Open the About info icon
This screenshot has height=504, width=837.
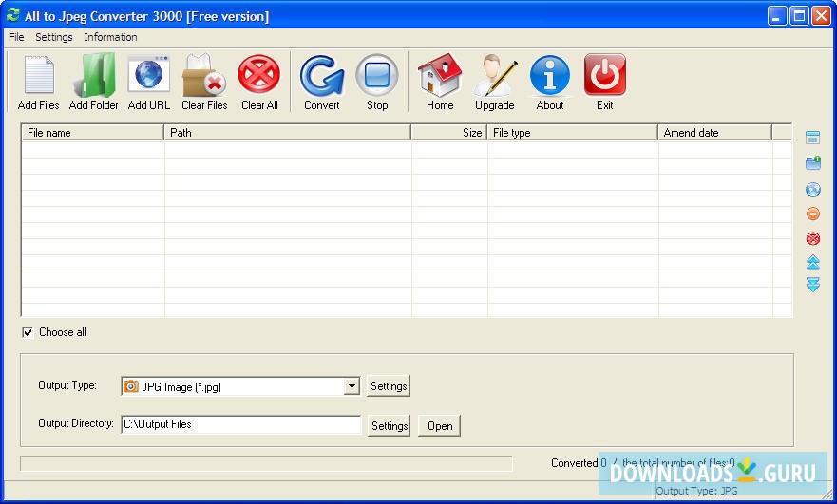(x=550, y=75)
